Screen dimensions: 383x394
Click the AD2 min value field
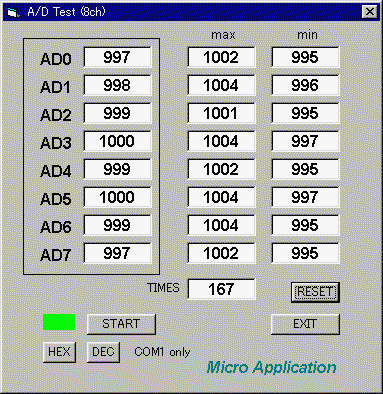pos(305,113)
